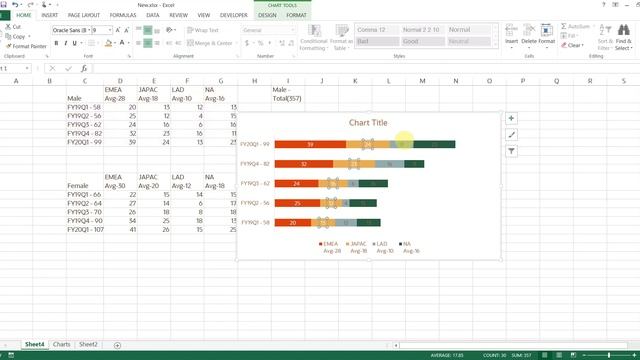Toggle middle vertical alignment
Image resolution: width=640 pixels, height=360 pixels.
click(x=148, y=30)
